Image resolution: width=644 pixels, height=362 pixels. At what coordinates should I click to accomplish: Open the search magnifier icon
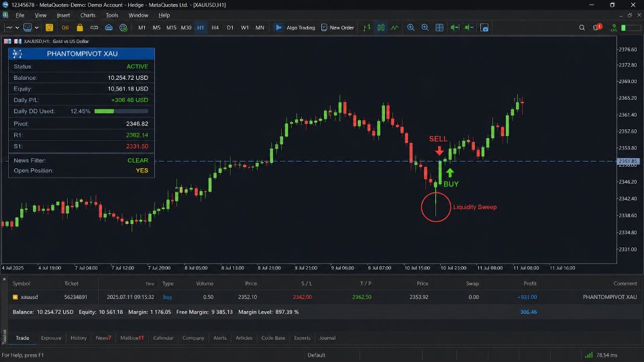click(582, 27)
